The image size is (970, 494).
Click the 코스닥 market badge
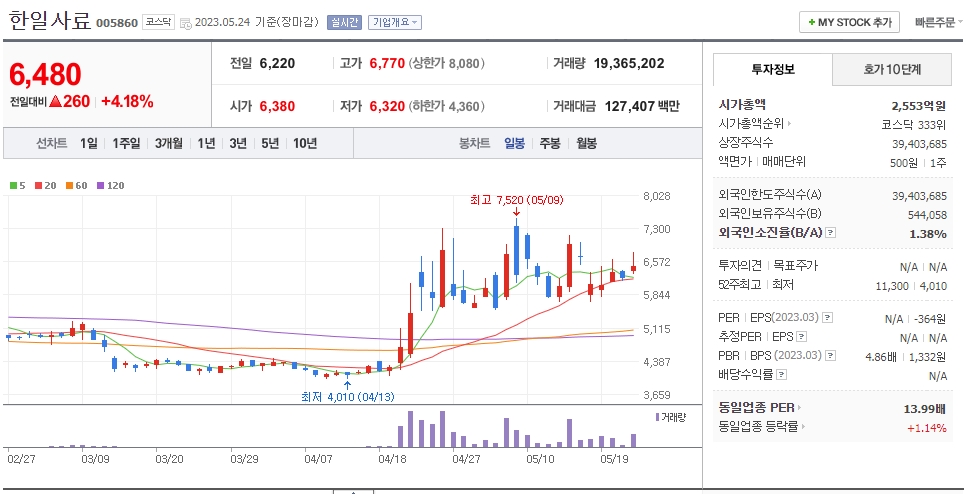[158, 22]
